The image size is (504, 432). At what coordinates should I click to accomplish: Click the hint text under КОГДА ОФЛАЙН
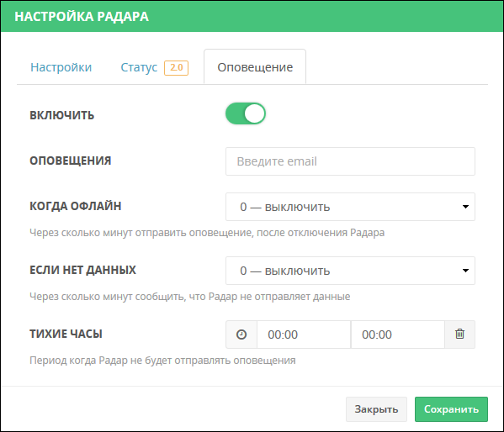coord(207,232)
